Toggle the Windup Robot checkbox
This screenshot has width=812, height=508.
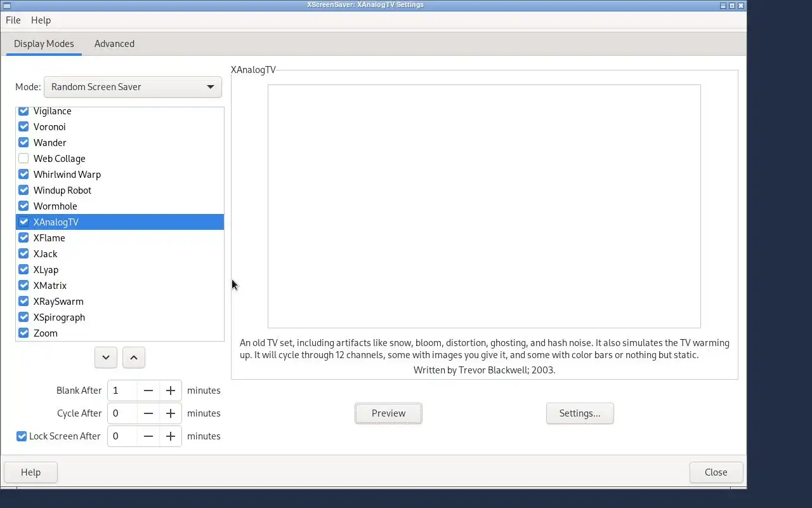point(23,190)
